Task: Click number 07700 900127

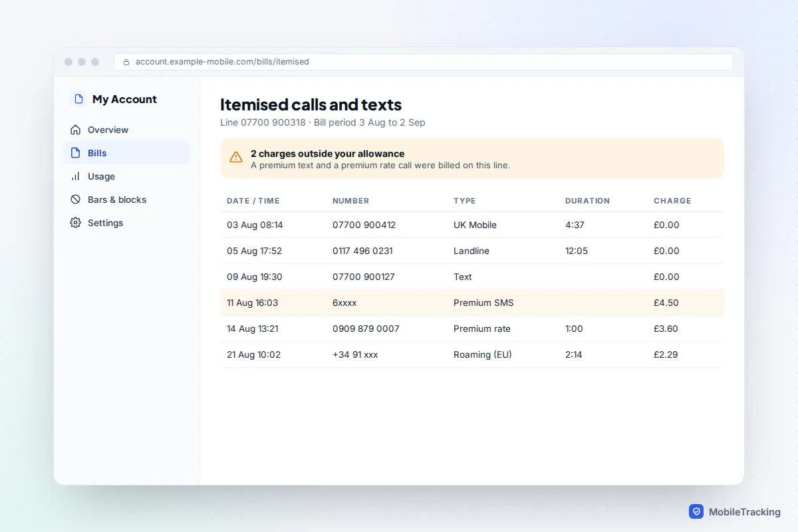Action: click(x=364, y=277)
